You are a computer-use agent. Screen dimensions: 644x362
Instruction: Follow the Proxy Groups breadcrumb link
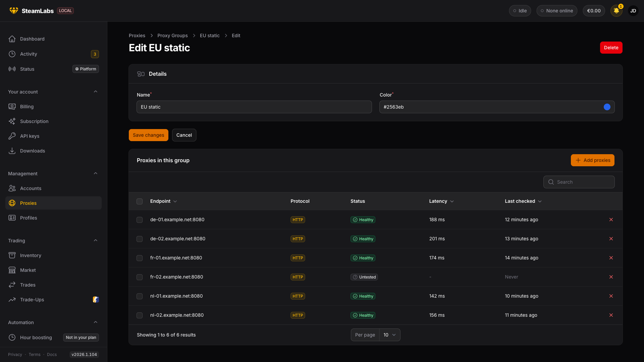point(173,36)
